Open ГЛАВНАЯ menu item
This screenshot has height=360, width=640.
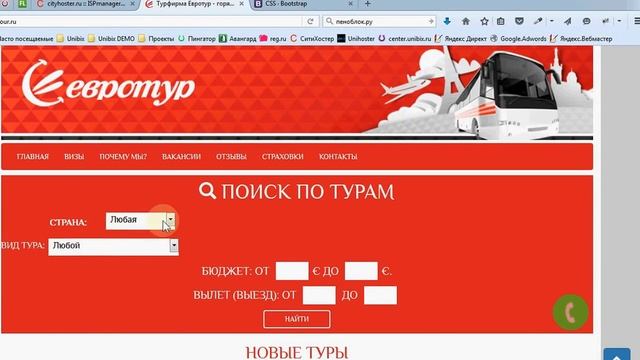[33, 157]
